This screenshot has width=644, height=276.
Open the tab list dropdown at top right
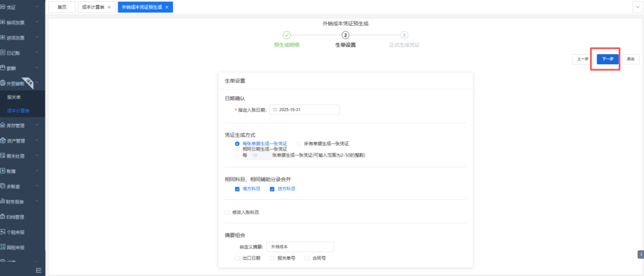pyautogui.click(x=636, y=7)
